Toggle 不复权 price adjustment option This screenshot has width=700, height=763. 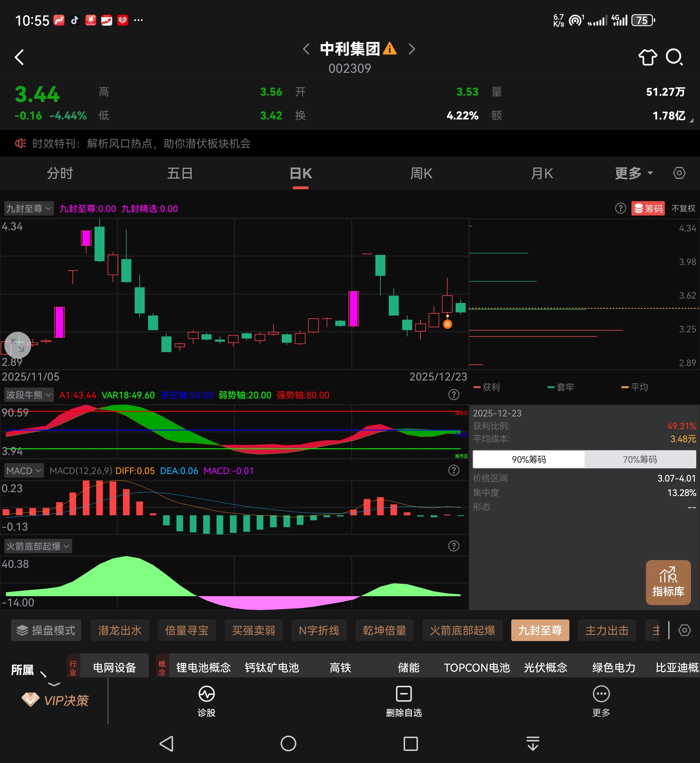pos(683,209)
